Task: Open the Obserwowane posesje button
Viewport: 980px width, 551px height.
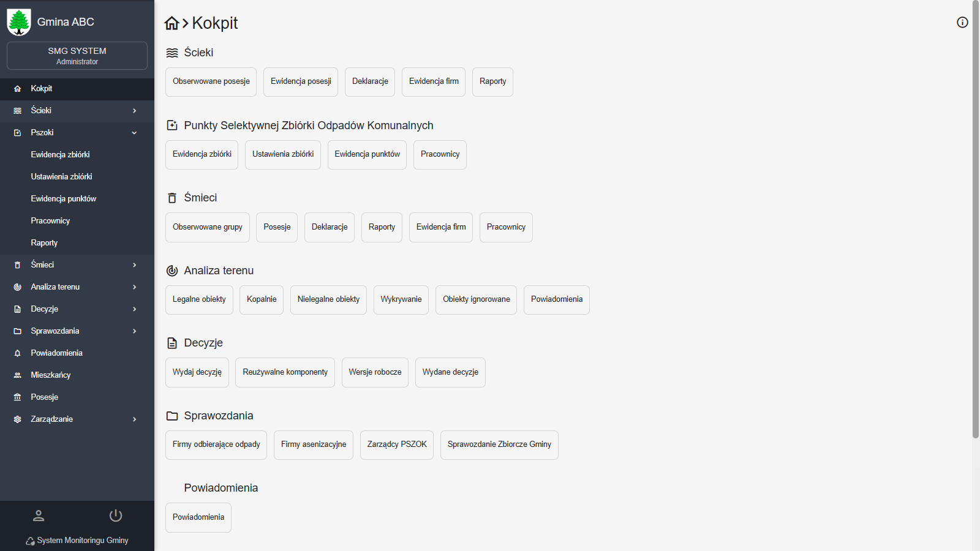Action: [211, 81]
